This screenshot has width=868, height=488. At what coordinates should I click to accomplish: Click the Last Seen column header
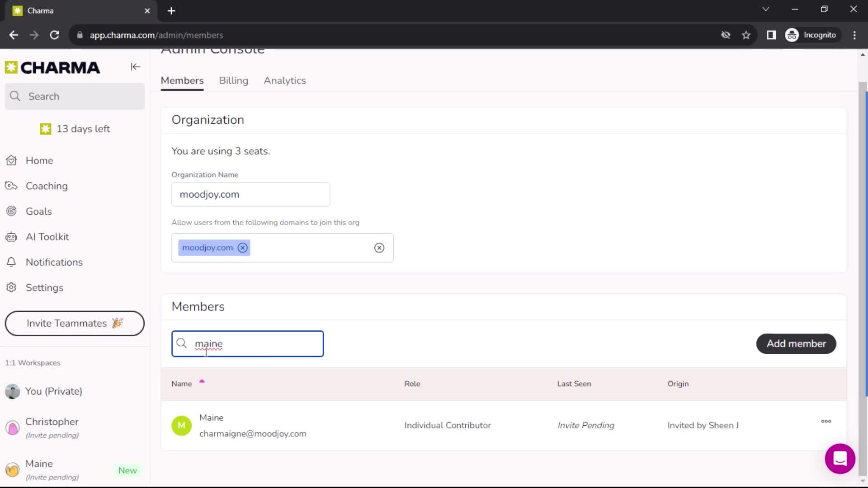click(x=574, y=384)
